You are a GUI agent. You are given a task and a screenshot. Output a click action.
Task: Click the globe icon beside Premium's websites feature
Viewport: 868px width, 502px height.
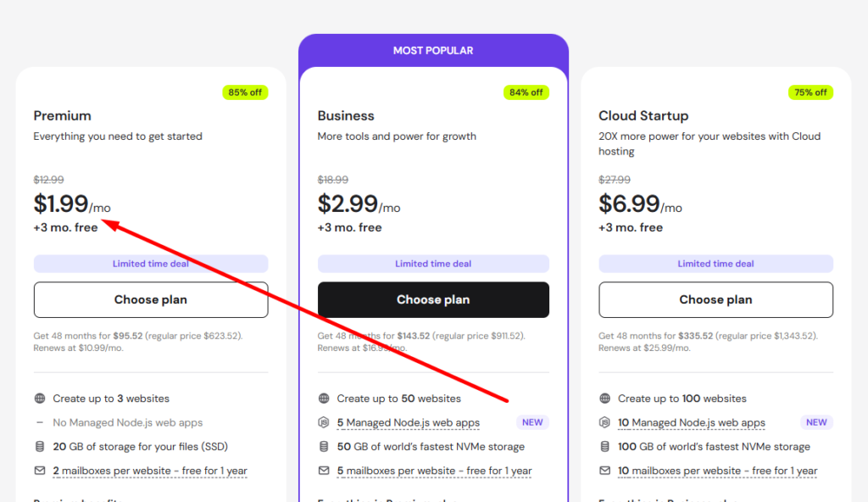coord(41,398)
